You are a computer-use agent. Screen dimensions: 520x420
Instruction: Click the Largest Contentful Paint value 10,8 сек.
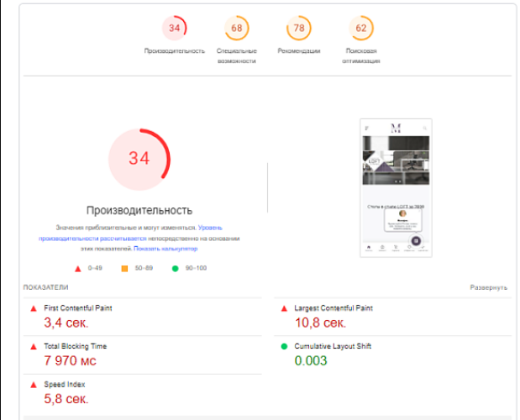pos(320,323)
